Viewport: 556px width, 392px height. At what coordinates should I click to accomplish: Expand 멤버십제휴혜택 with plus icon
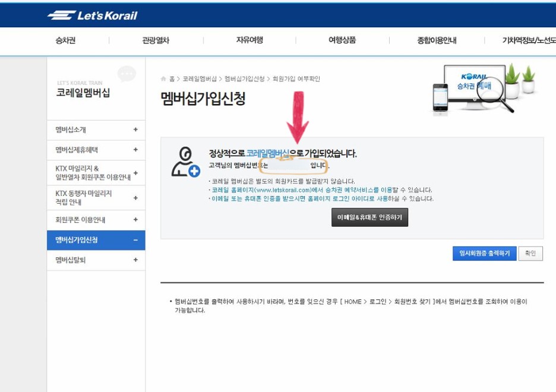click(135, 150)
